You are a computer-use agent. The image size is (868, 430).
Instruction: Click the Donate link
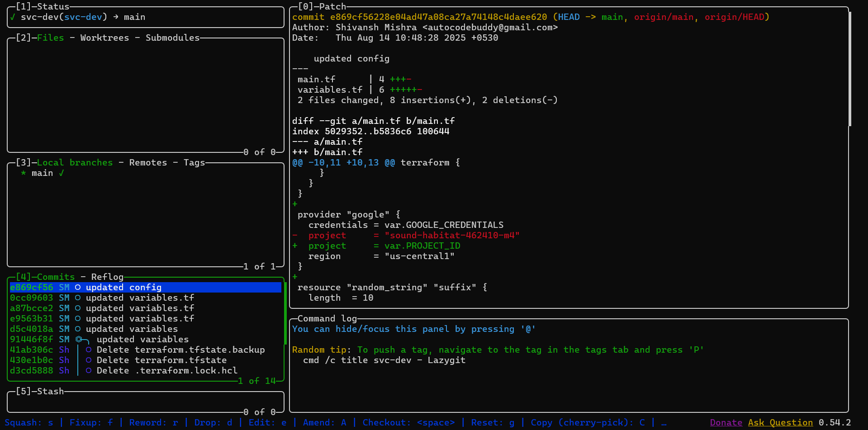pos(726,423)
